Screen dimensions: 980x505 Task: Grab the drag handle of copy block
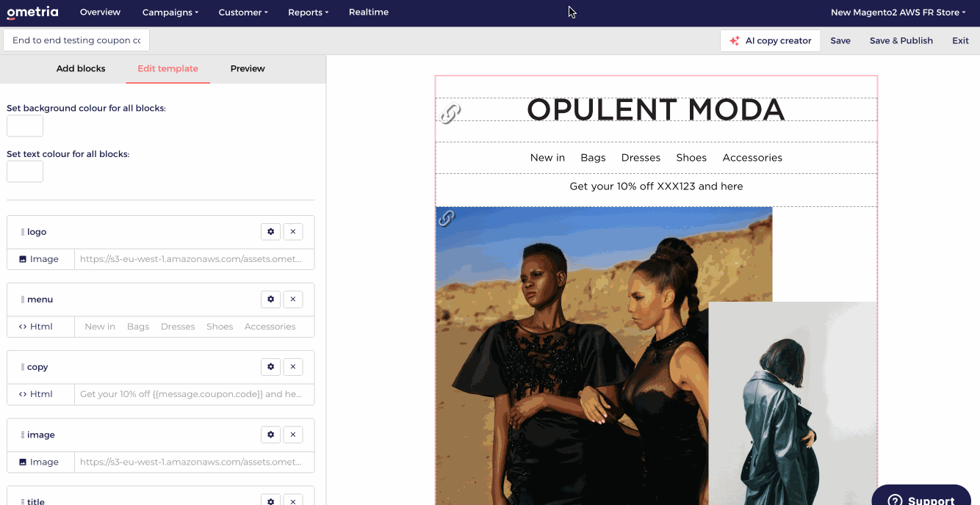coord(23,367)
